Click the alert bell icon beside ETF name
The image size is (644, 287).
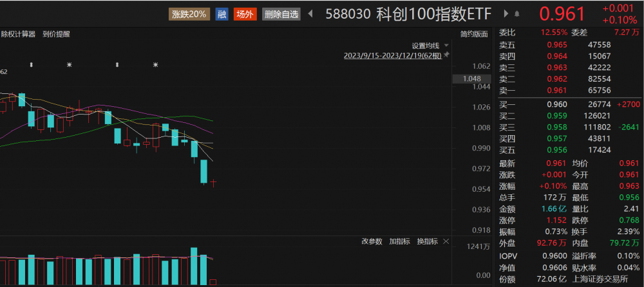click(x=516, y=14)
